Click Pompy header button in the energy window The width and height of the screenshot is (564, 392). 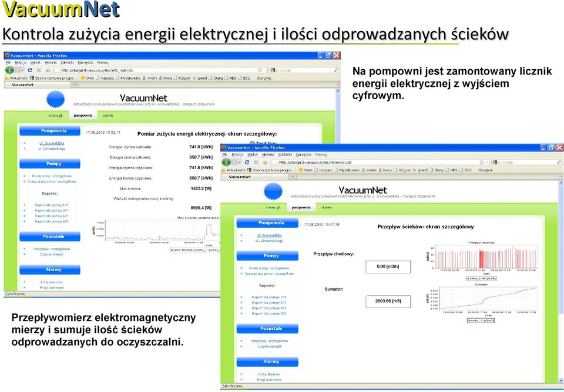50,164
